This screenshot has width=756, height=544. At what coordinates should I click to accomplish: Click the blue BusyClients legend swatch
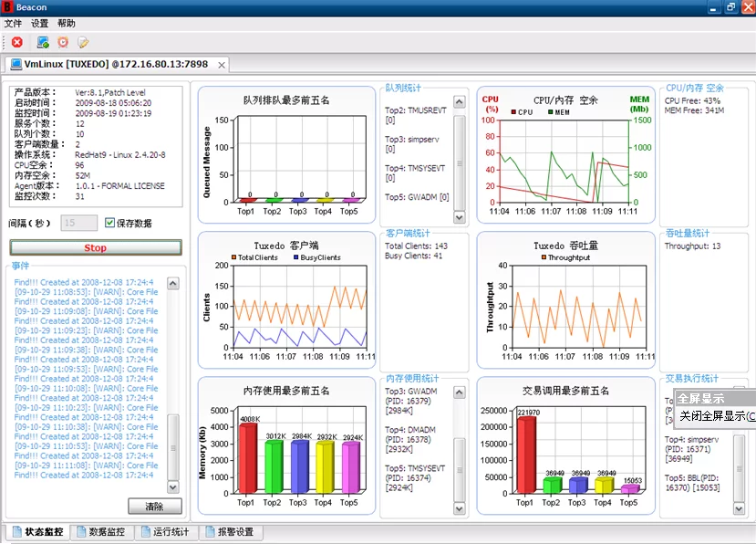point(296,257)
